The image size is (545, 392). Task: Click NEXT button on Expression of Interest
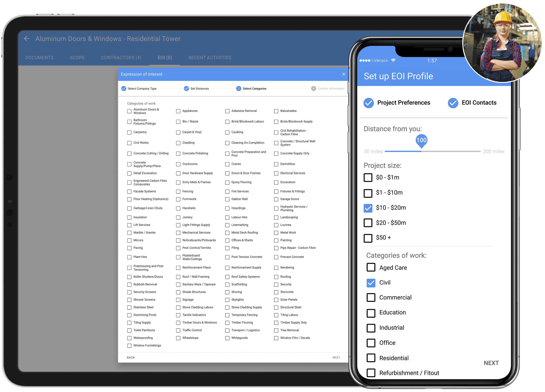[x=336, y=357]
